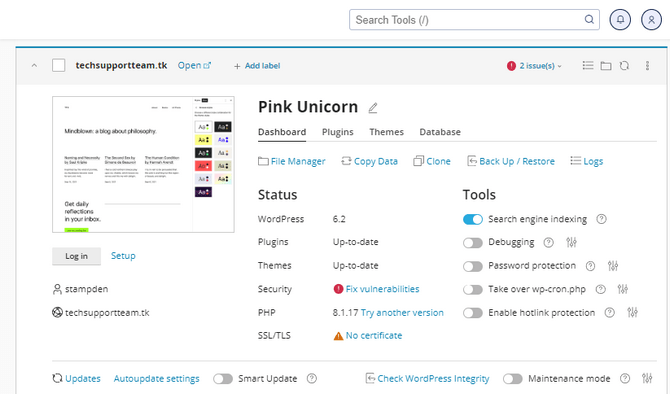Open the Logs link

pos(587,161)
